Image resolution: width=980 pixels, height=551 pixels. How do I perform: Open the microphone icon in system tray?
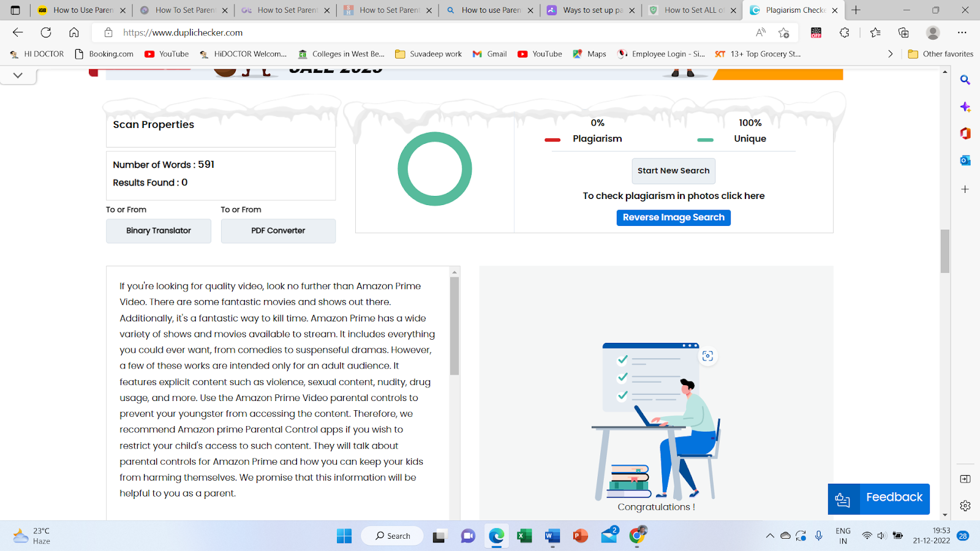[819, 536]
